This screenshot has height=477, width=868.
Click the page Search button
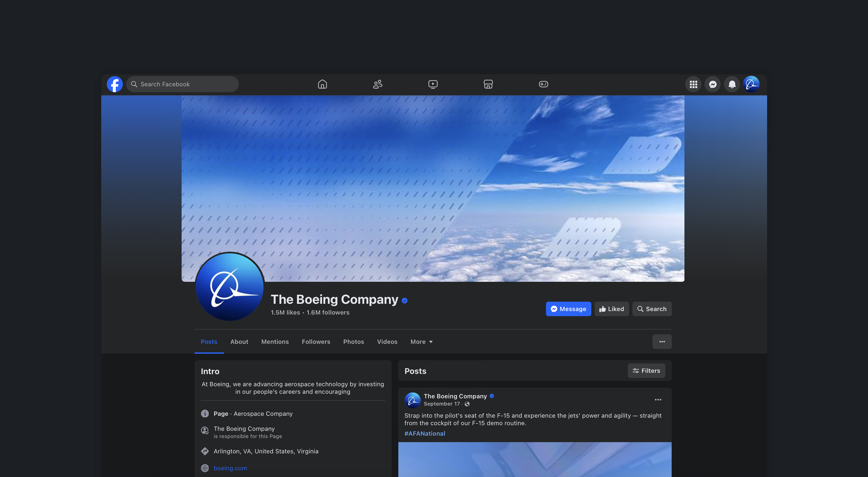point(652,309)
